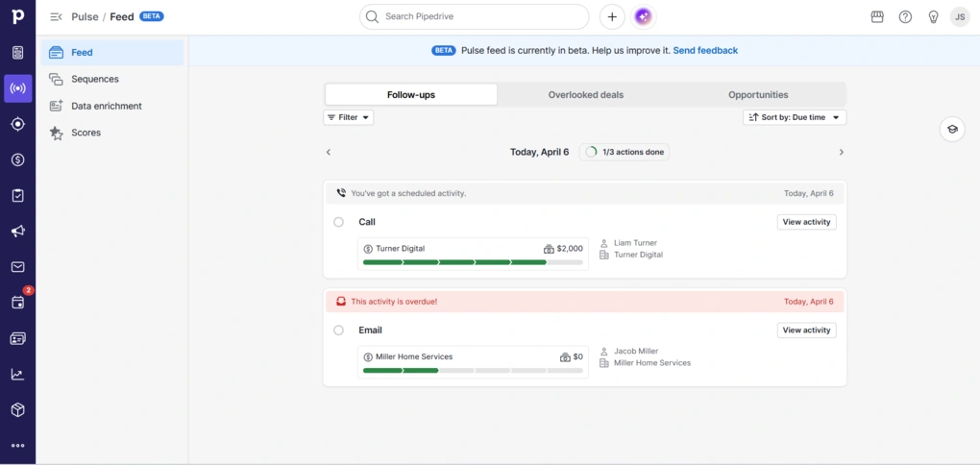Open Projects clipboard-check icon
The height and width of the screenshot is (465, 980).
(x=17, y=196)
